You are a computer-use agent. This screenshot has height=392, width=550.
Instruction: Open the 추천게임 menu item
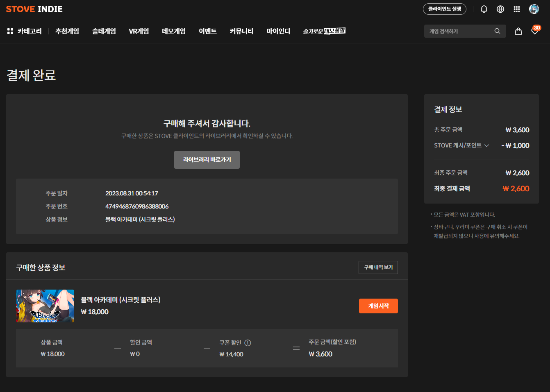(67, 31)
